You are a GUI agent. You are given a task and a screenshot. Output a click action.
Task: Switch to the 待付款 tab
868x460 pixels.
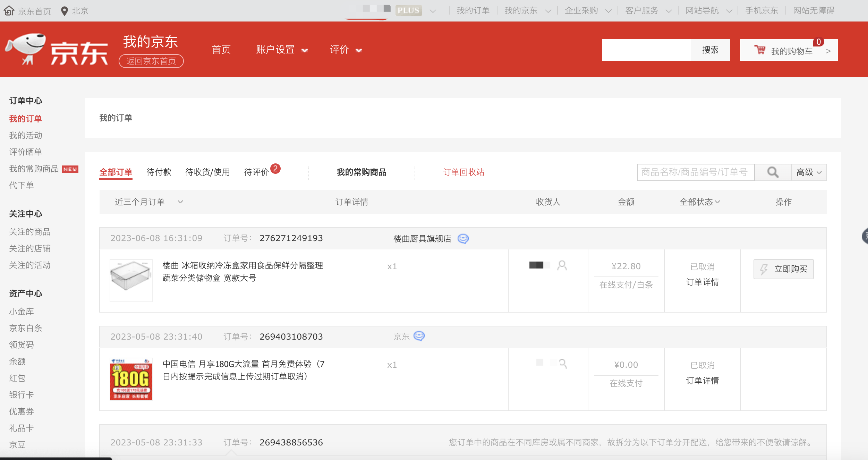(159, 172)
